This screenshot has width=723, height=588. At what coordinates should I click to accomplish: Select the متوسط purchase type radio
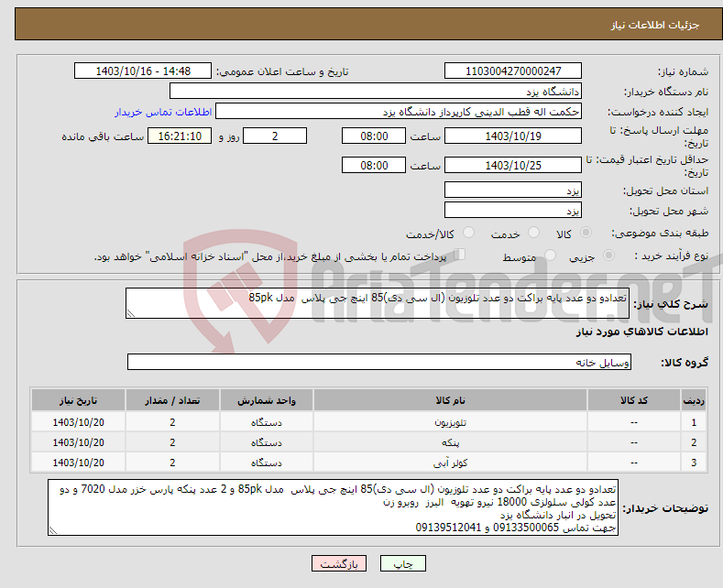(550, 256)
